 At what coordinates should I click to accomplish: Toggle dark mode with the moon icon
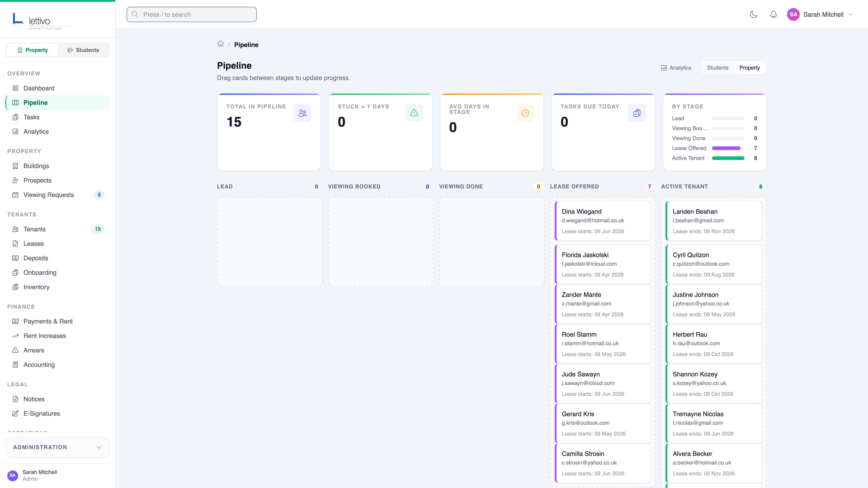tap(753, 14)
